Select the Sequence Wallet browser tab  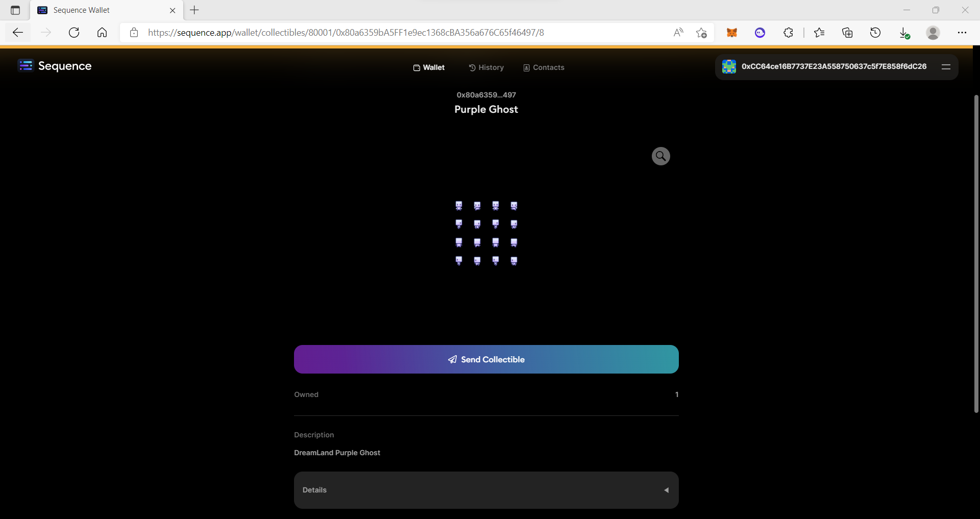(107, 10)
